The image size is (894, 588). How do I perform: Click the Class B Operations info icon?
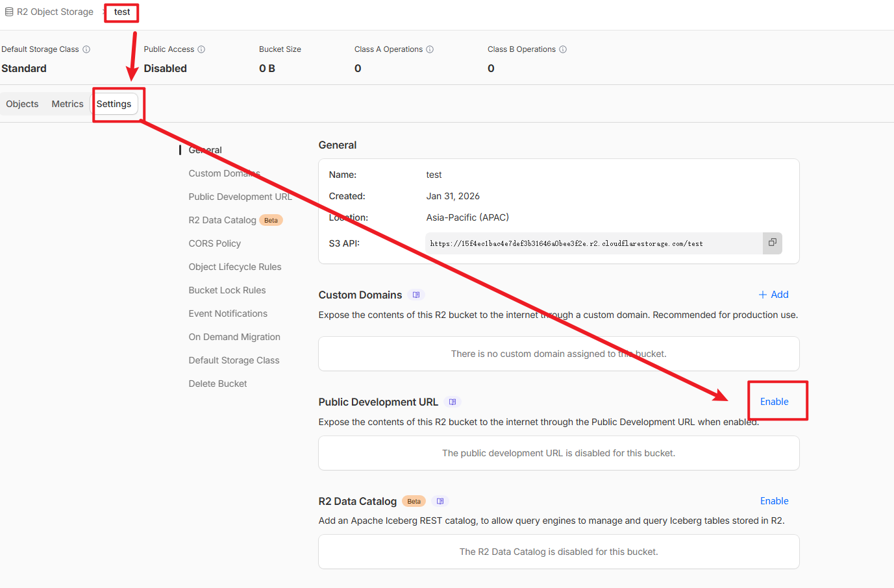tap(563, 49)
